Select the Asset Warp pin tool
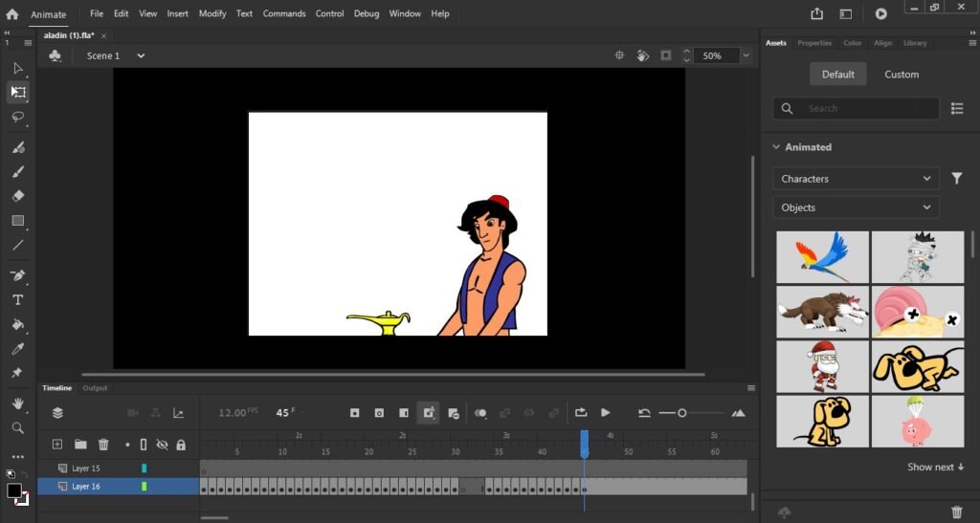980x523 pixels. tap(17, 373)
